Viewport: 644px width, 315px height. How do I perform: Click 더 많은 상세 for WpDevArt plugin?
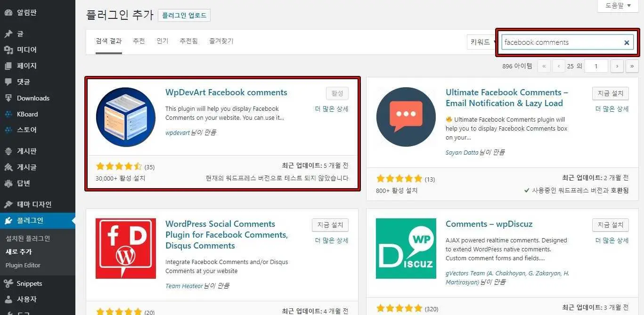tap(332, 109)
